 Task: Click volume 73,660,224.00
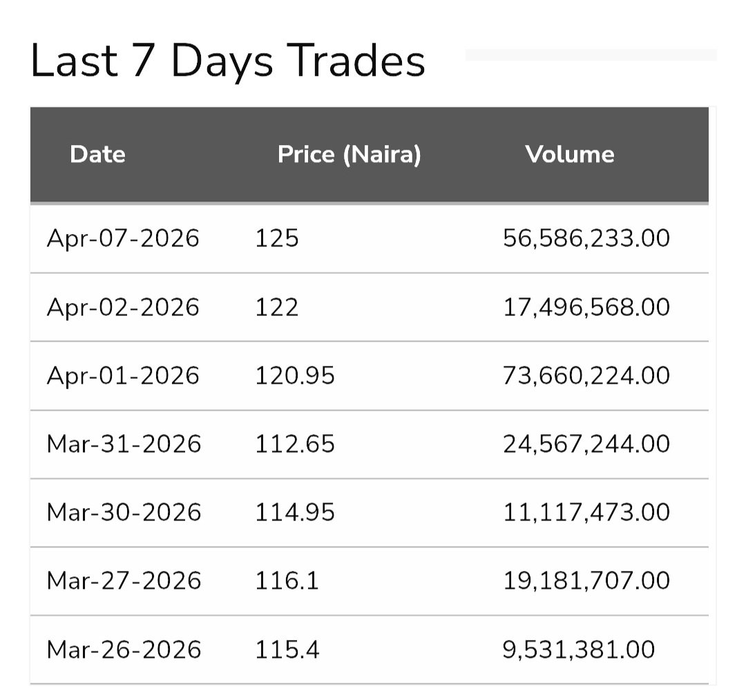[x=586, y=376]
